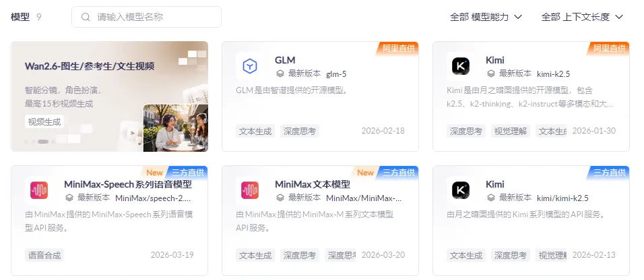Image resolution: width=644 pixels, height=280 pixels.
Task: Click the 上下文长度 chevron arrow
Action: click(619, 18)
